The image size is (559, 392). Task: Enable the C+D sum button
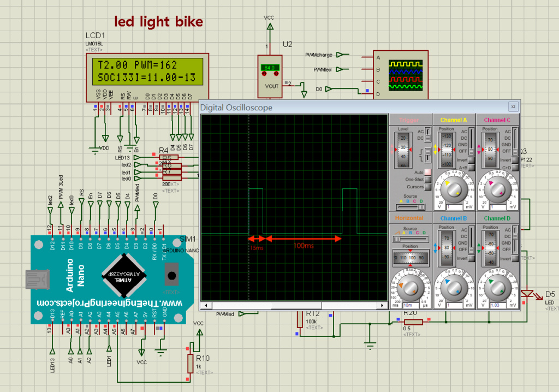point(515,168)
